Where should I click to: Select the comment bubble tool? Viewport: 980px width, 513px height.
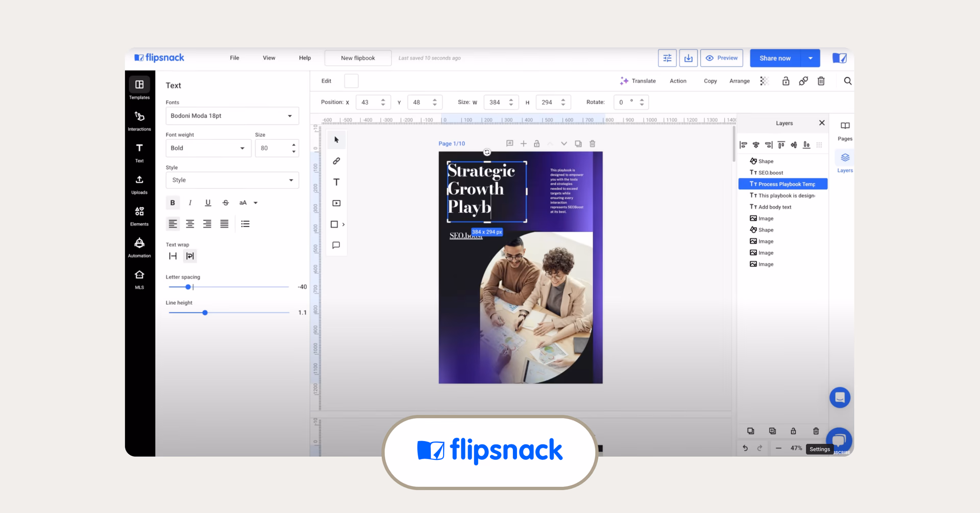336,246
